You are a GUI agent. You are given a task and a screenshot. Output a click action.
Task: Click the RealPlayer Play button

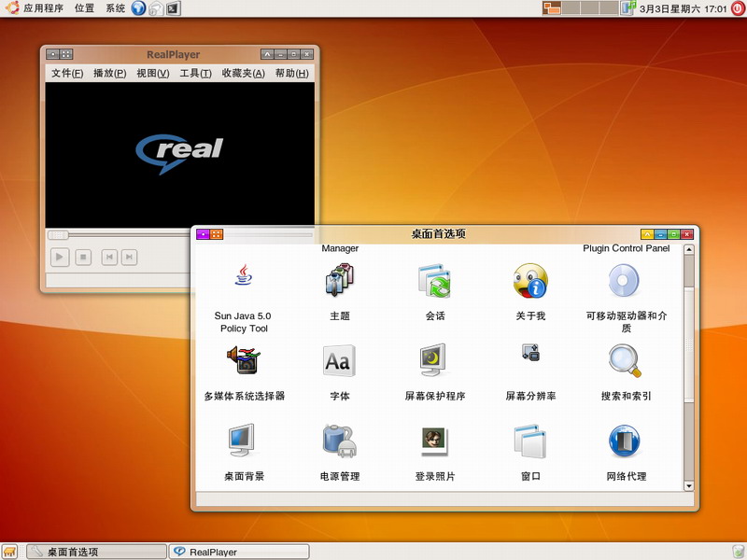[60, 258]
